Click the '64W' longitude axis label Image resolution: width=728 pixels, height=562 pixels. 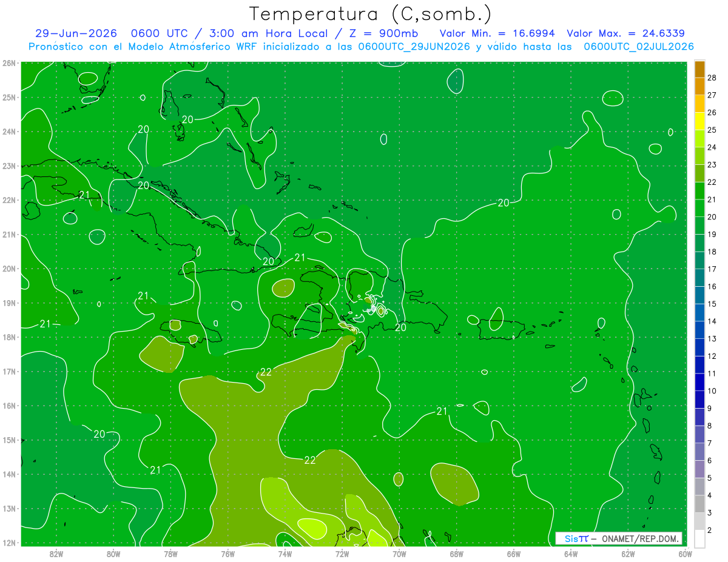coord(571,554)
